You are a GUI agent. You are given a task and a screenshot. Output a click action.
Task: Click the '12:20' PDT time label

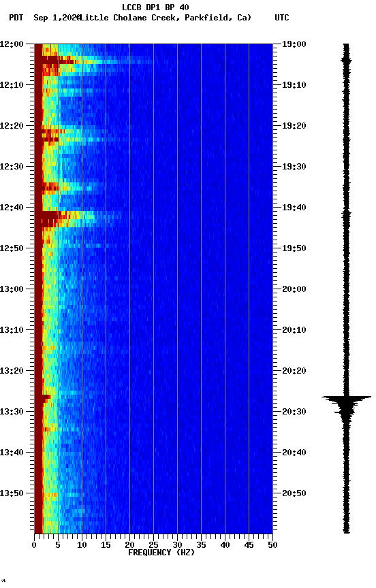click(12, 126)
